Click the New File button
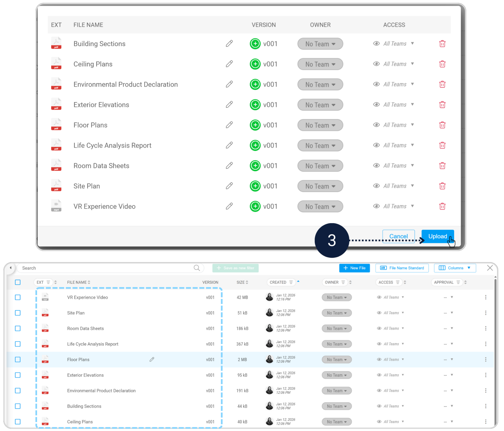Viewport: 504px width, 431px height. tap(354, 268)
